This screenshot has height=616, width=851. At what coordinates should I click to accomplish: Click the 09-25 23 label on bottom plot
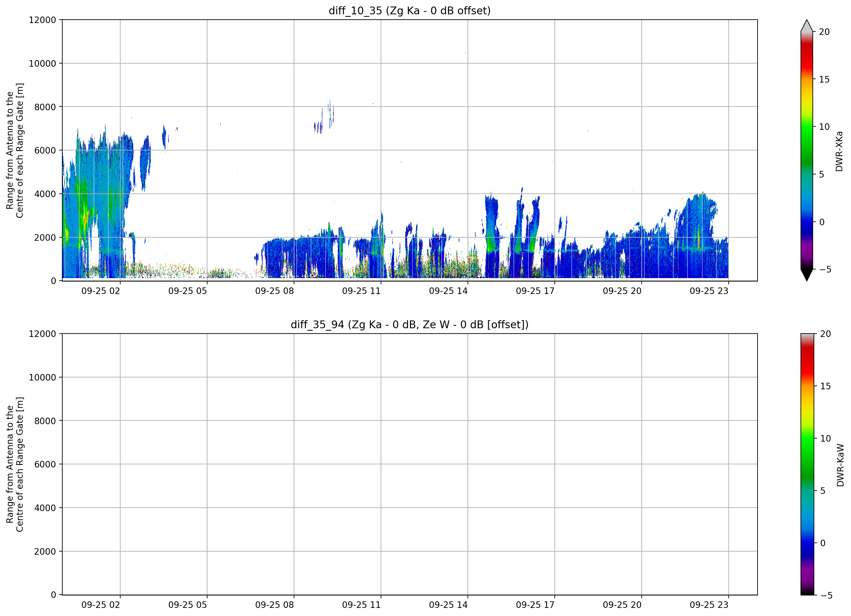click(709, 605)
